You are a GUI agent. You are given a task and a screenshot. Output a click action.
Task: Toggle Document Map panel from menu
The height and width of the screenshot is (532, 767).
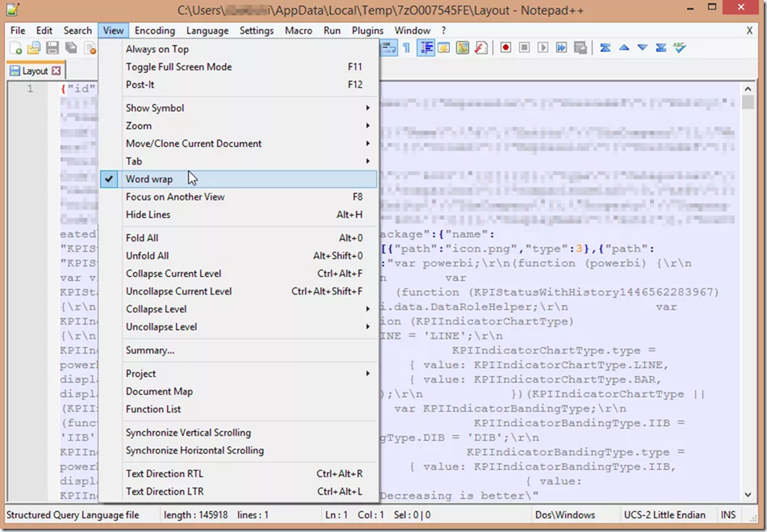click(x=239, y=392)
